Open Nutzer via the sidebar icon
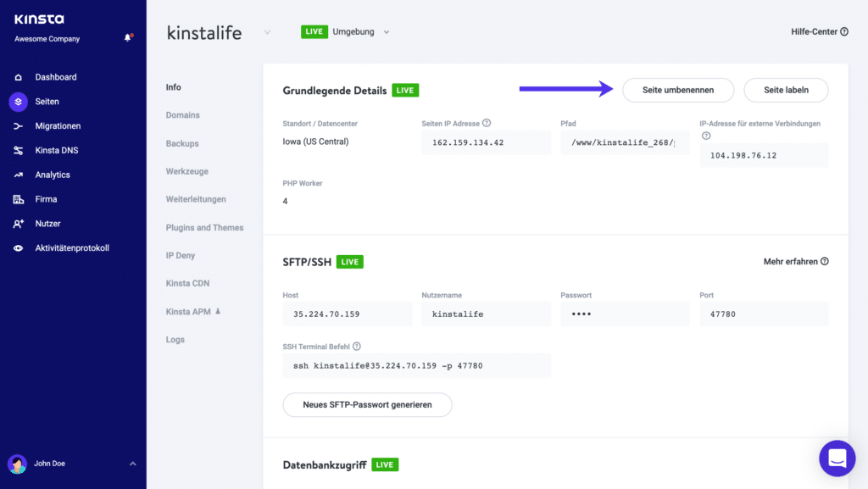 [x=19, y=223]
